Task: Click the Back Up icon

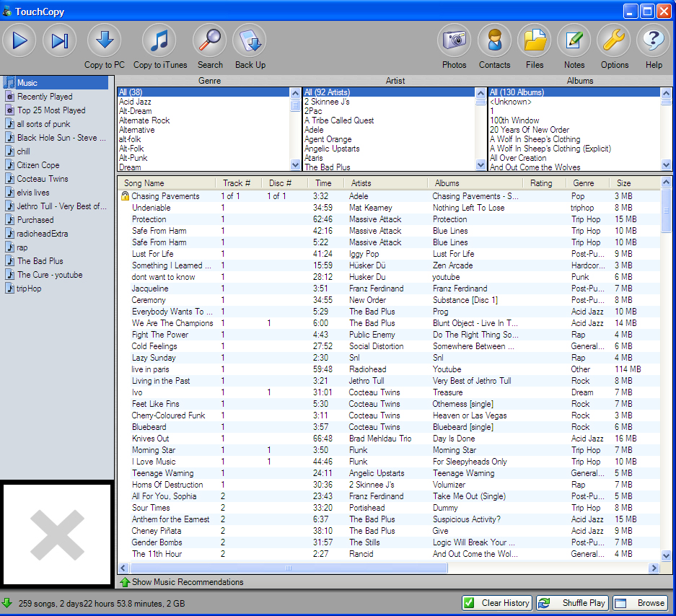Action: [250, 41]
